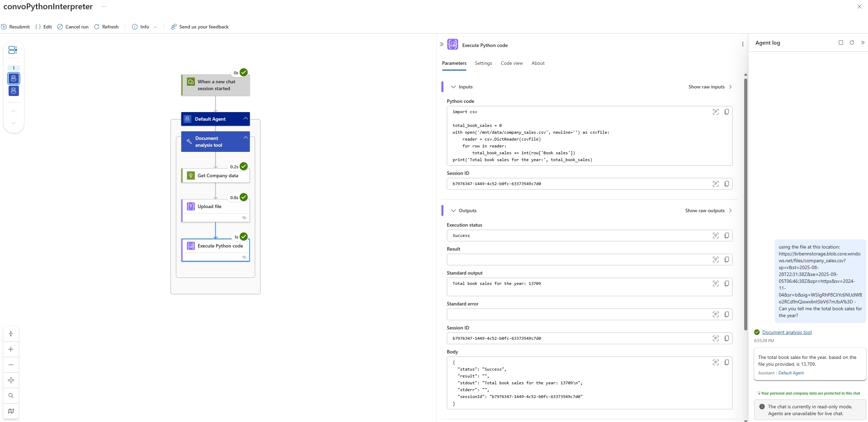Collapse the Default Agent node

click(x=245, y=118)
